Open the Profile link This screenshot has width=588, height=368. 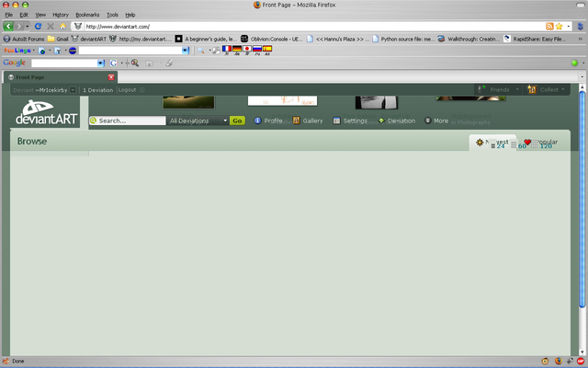click(x=268, y=121)
